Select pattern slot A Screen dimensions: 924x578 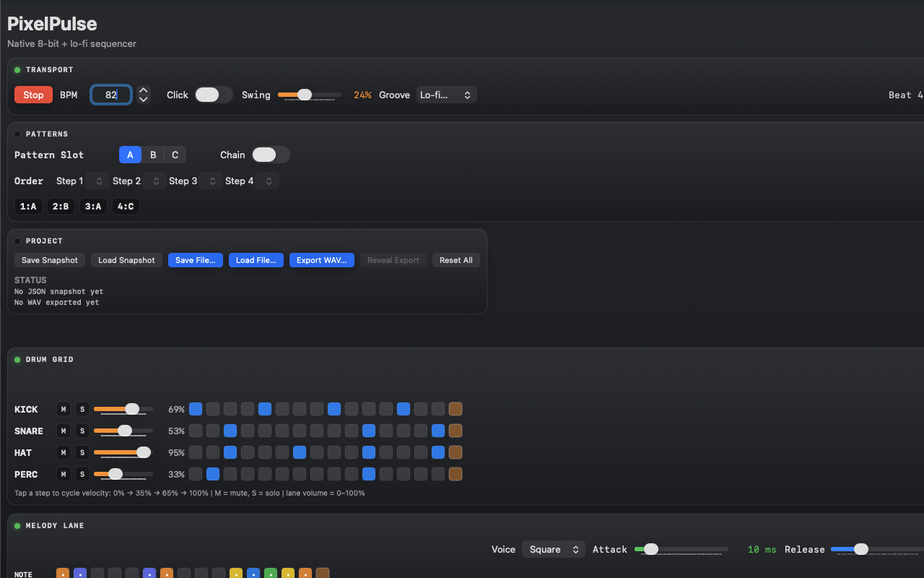pyautogui.click(x=130, y=155)
